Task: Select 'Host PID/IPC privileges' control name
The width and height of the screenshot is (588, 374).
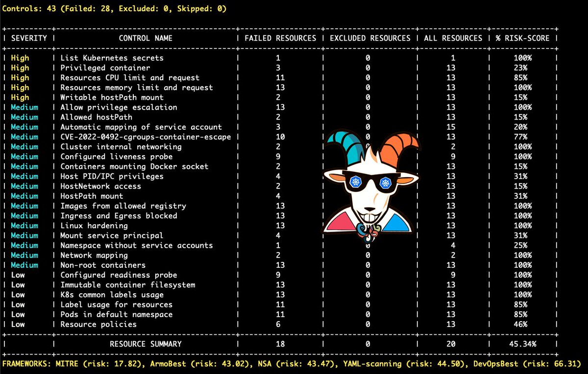Action: (x=112, y=176)
